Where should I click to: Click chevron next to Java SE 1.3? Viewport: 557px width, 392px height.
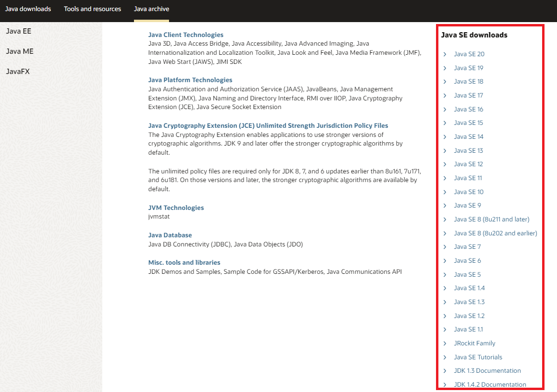click(x=445, y=302)
